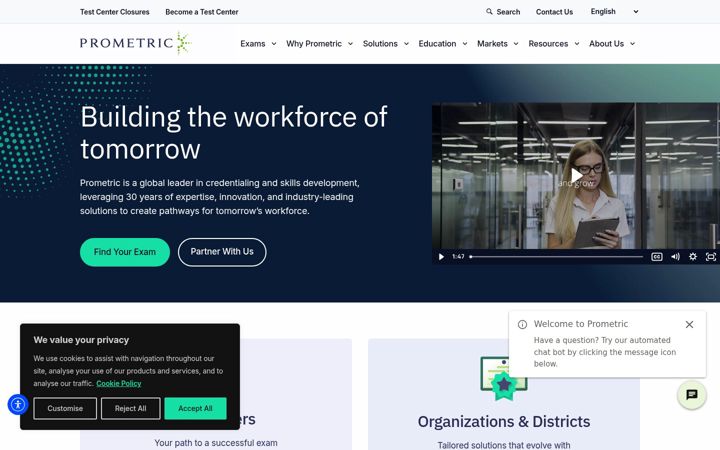720x450 pixels.
Task: Open the chat bot message icon
Action: coord(692,395)
